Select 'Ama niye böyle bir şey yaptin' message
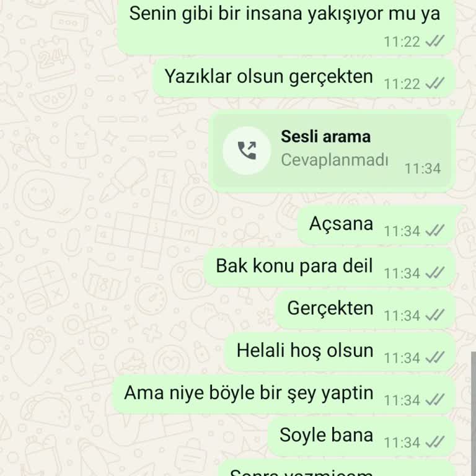This screenshot has height=476, width=476. click(x=284, y=394)
